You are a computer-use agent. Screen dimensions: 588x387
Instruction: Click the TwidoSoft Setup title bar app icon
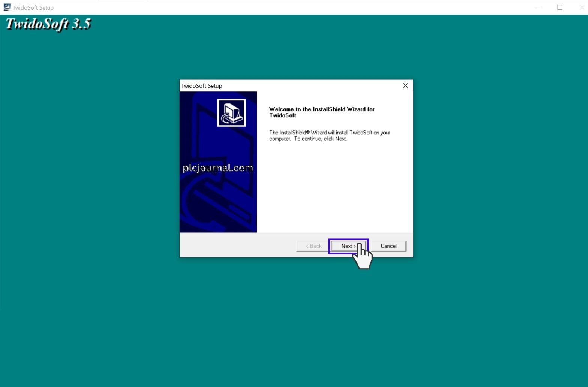[7, 7]
